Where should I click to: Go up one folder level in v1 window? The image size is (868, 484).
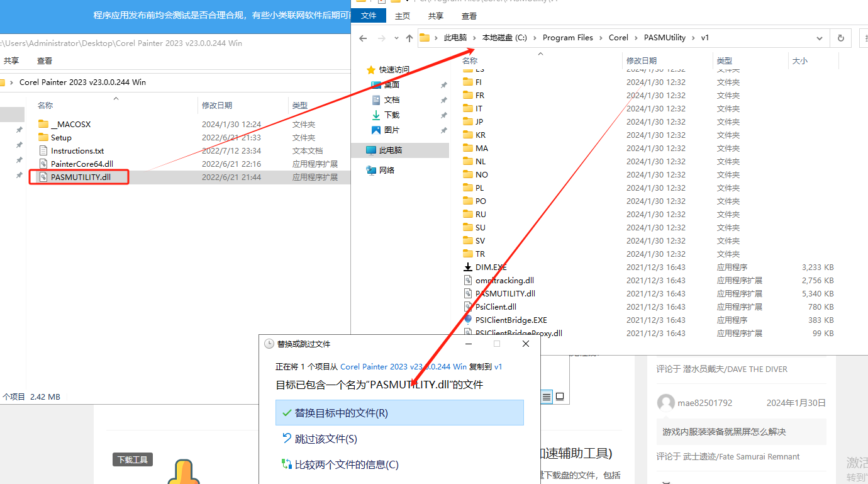[x=409, y=38]
